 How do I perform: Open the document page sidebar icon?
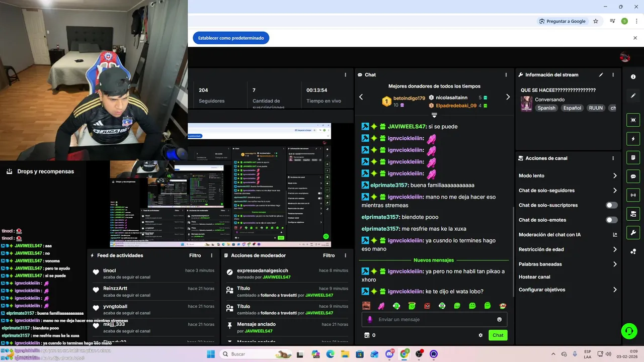coord(633,158)
